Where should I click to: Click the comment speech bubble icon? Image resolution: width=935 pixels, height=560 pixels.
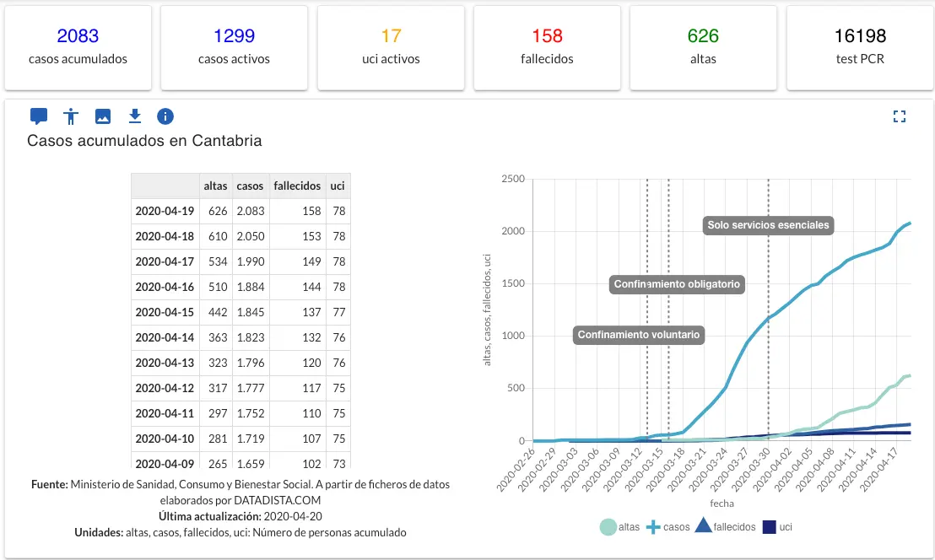(x=38, y=116)
